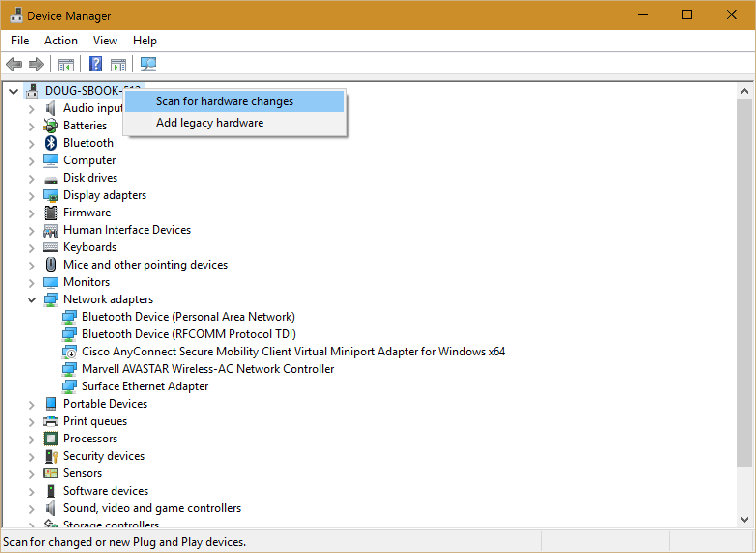756x553 pixels.
Task: Open the View menu
Action: [x=105, y=41]
